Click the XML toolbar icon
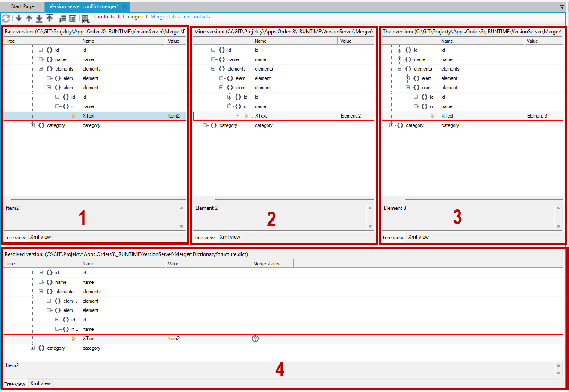The height and width of the screenshot is (392, 569). (x=85, y=18)
